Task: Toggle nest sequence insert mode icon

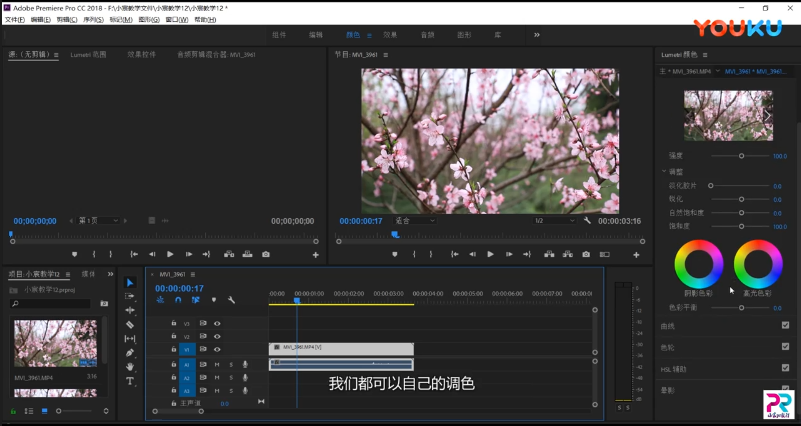Action: click(x=160, y=300)
